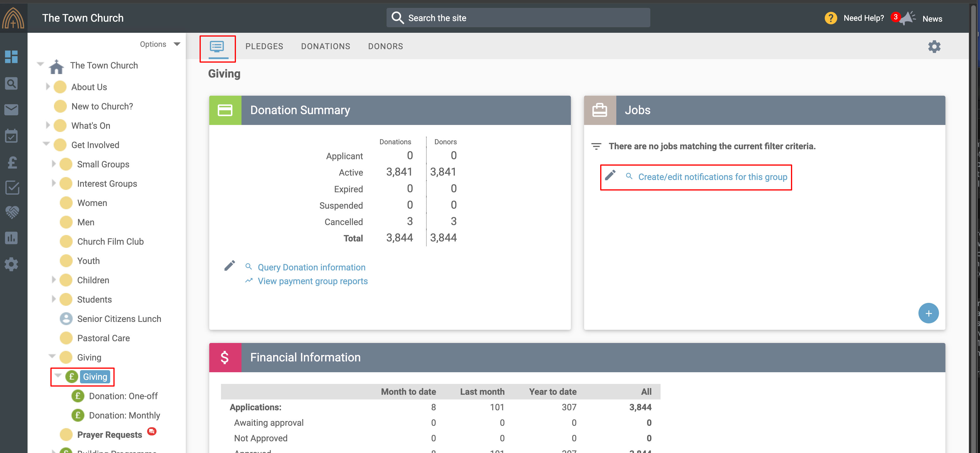
Task: Select the pound sign giving icon in sidebar
Action: click(11, 162)
